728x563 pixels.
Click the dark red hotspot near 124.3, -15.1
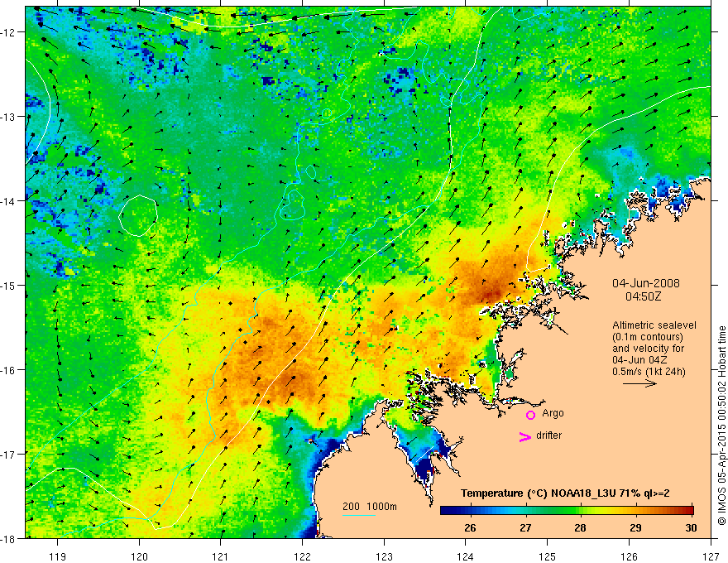click(x=490, y=295)
